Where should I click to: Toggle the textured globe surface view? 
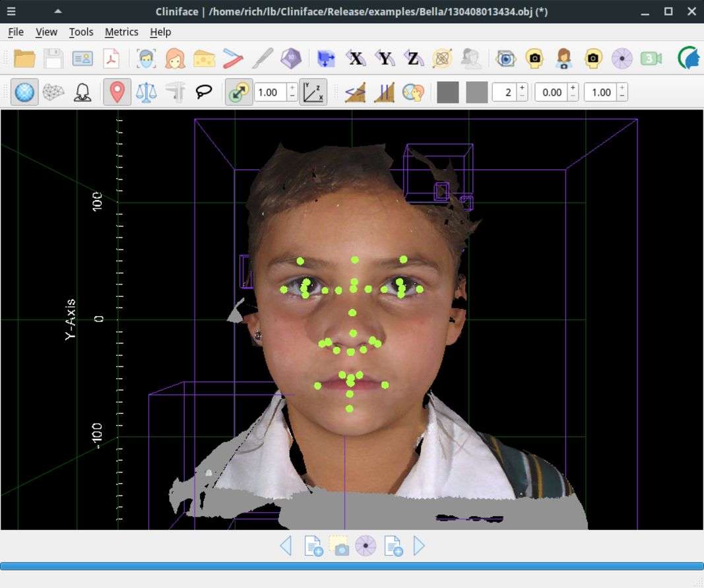[24, 92]
